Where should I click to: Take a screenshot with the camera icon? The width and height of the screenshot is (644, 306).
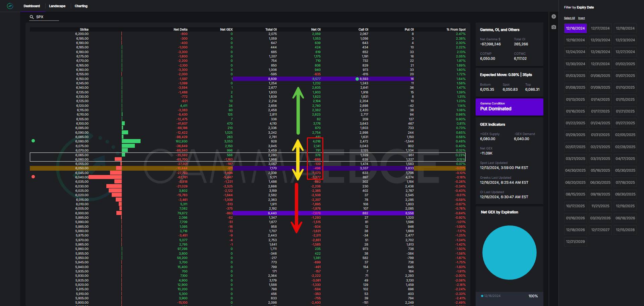(x=554, y=27)
